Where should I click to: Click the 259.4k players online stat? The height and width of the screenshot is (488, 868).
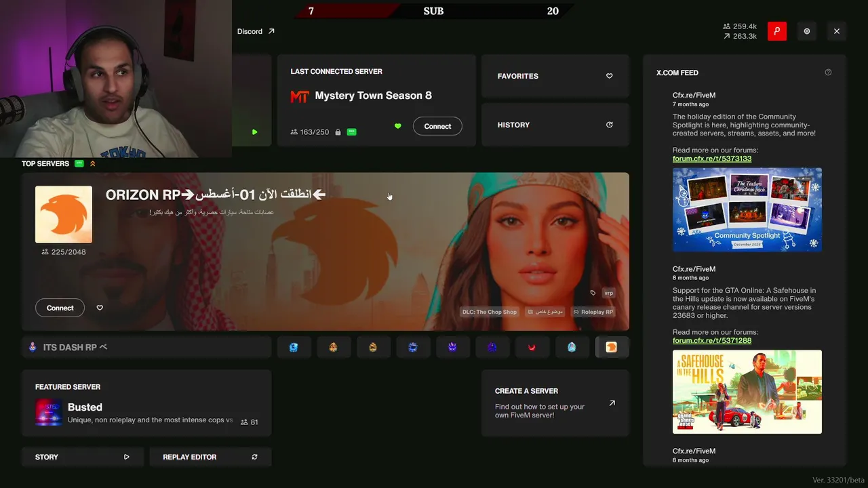pyautogui.click(x=740, y=26)
